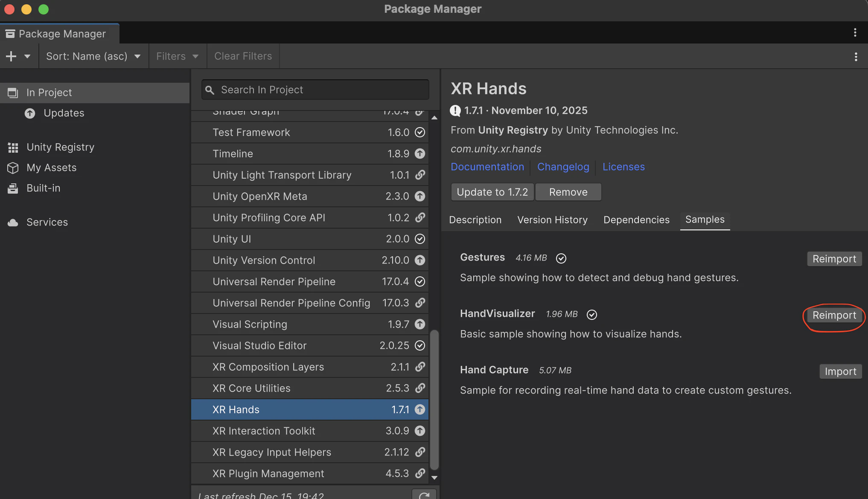This screenshot has width=868, height=499.
Task: Select the Universal Render Pipeline package
Action: point(310,281)
